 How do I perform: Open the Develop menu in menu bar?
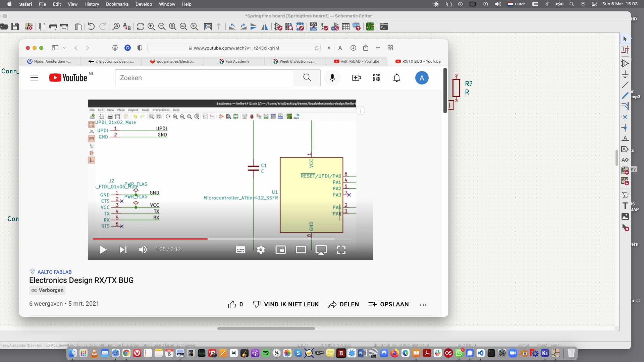point(144,4)
